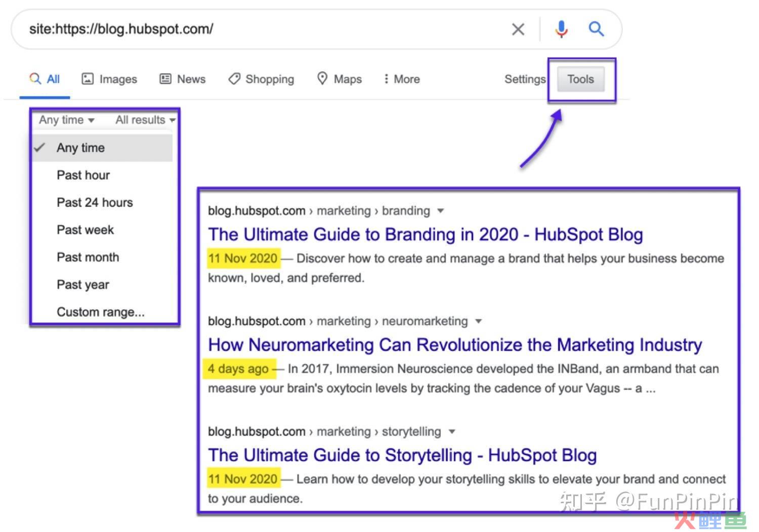Switch to the All results tab
Screen dimensions: 759x532
click(45, 79)
